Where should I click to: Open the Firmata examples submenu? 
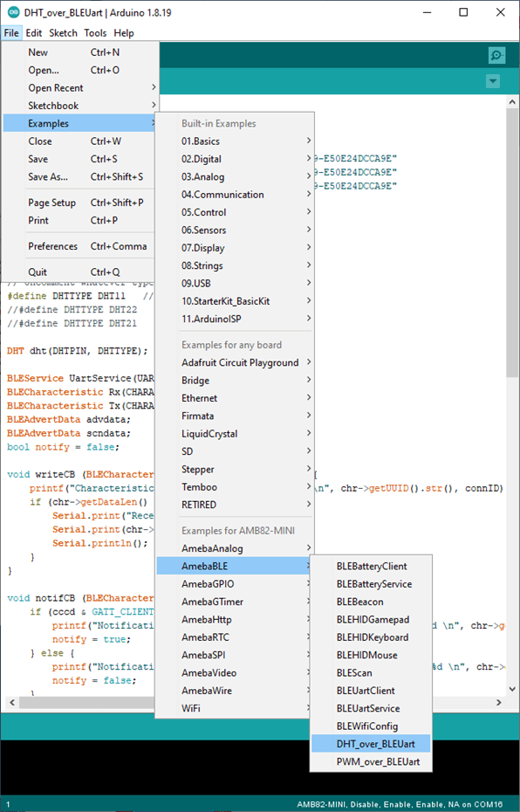click(235, 416)
